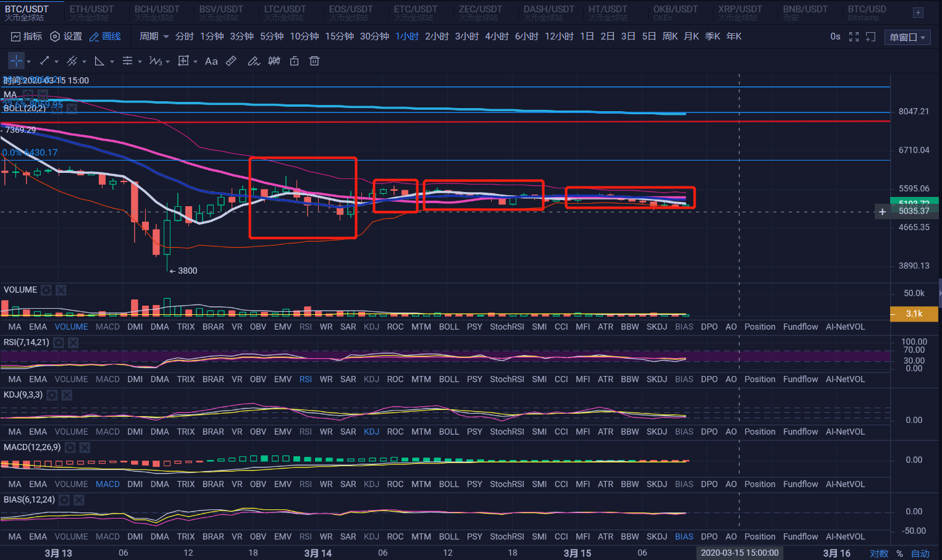This screenshot has width=942, height=560.
Task: Open the 设置 settings menu
Action: [x=66, y=36]
